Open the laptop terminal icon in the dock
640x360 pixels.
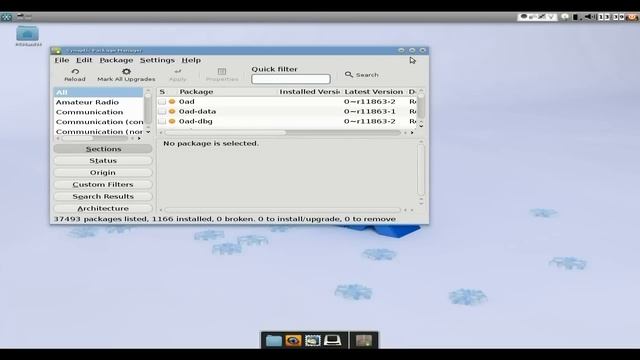[332, 340]
